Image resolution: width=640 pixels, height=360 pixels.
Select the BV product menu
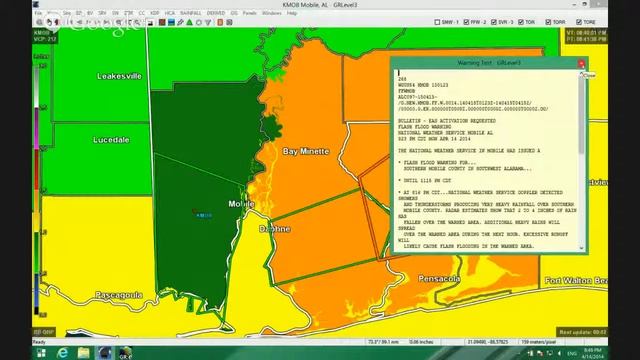(90, 13)
